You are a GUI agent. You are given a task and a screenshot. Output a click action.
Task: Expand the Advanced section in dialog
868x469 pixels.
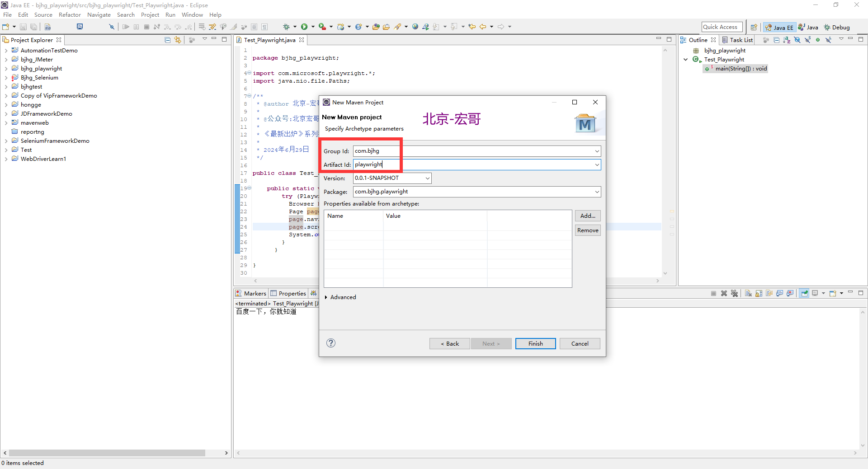click(x=326, y=297)
